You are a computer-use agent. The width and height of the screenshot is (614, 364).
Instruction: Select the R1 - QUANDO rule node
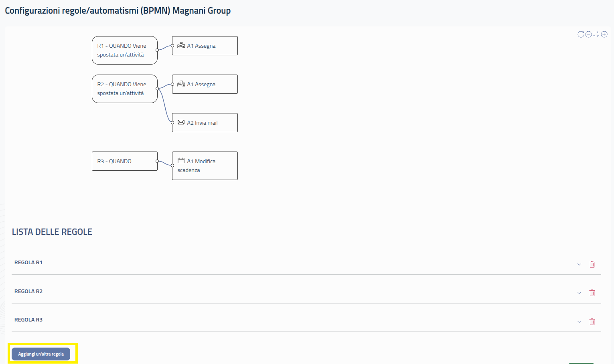click(x=124, y=50)
